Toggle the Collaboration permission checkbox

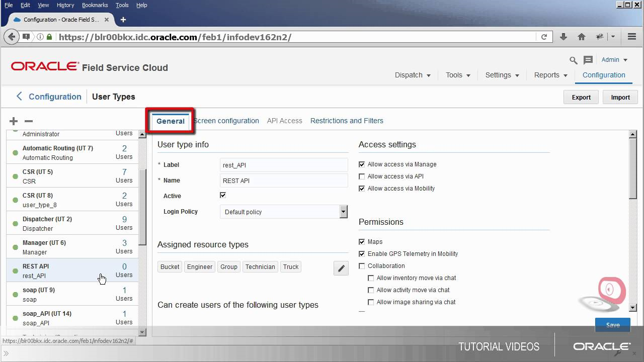362,266
